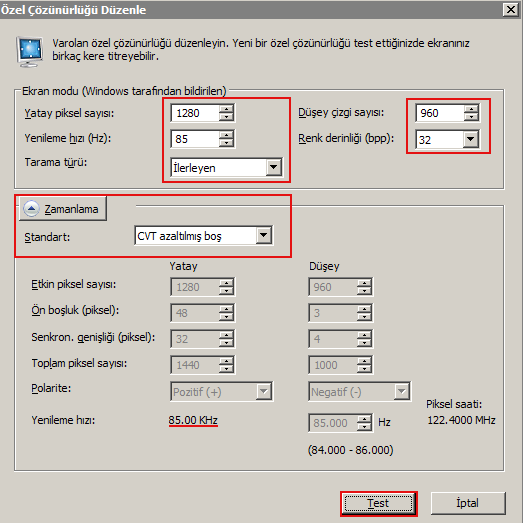Click the 85.000 Hz refresh rate field

[x=333, y=423]
